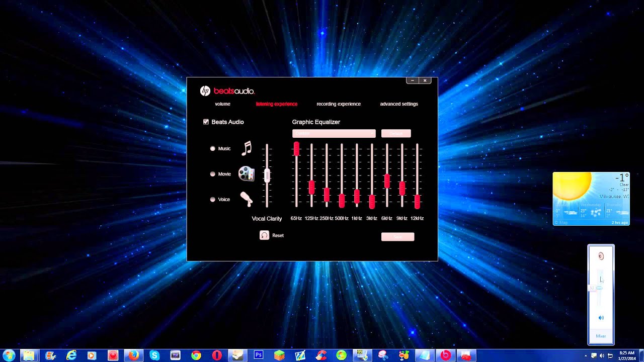Click the 6kHz equalizer slider handle
The image size is (644, 362).
point(387,181)
